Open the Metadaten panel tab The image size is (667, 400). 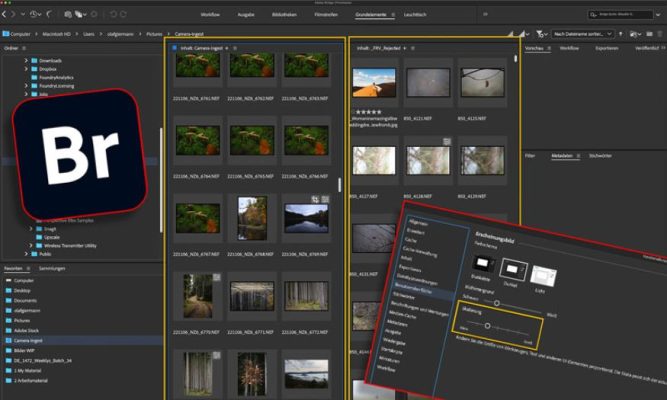coord(565,156)
